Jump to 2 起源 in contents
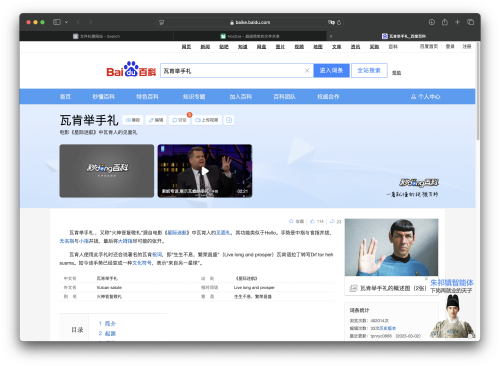 (107, 333)
